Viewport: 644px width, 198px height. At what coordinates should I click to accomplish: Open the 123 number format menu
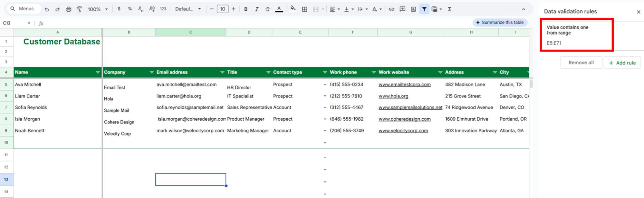(163, 9)
